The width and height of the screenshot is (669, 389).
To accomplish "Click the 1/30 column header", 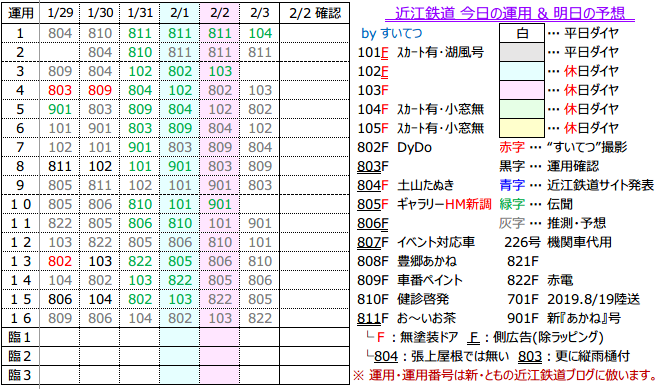I will click(x=100, y=13).
